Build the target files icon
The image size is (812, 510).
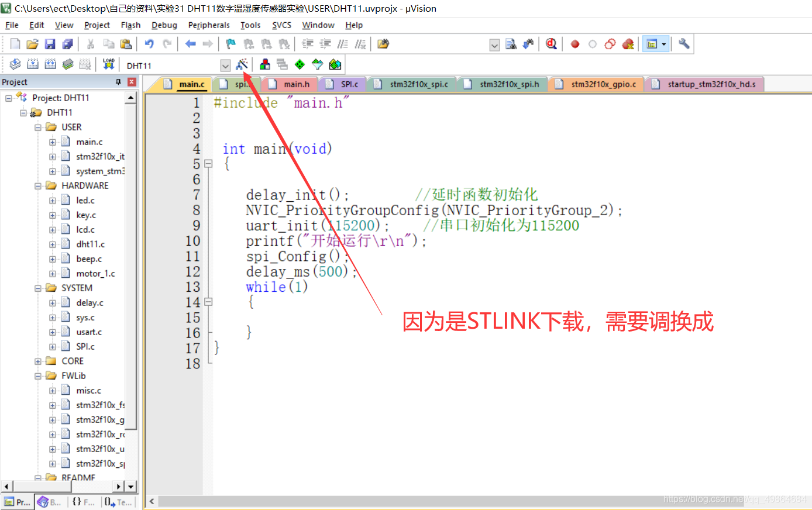tap(33, 64)
